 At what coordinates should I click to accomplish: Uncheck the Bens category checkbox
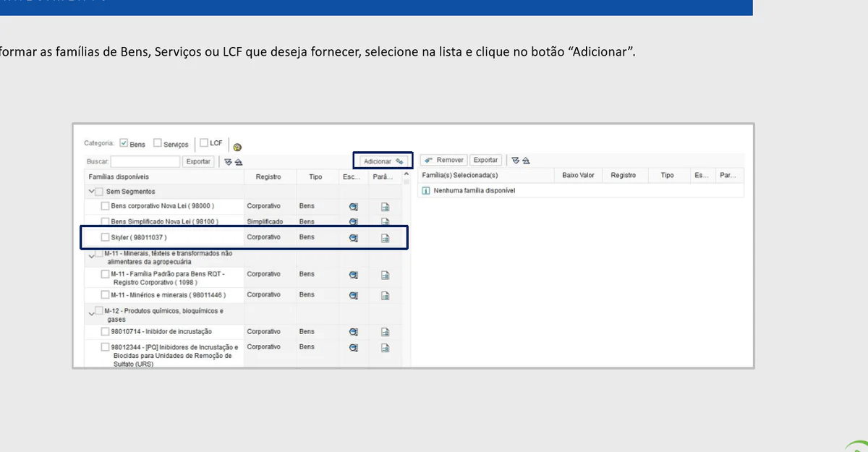124,142
